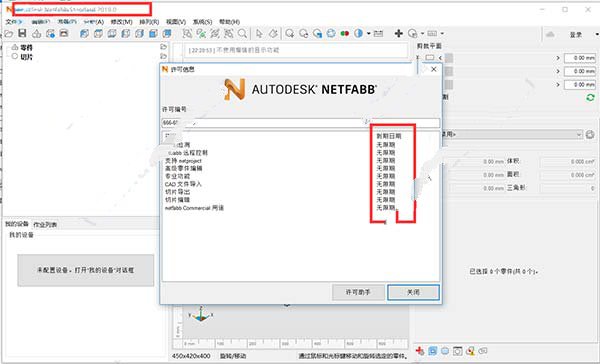The image size is (600, 364).
Task: Open the 帮助(H) menu
Action: [x=229, y=22]
